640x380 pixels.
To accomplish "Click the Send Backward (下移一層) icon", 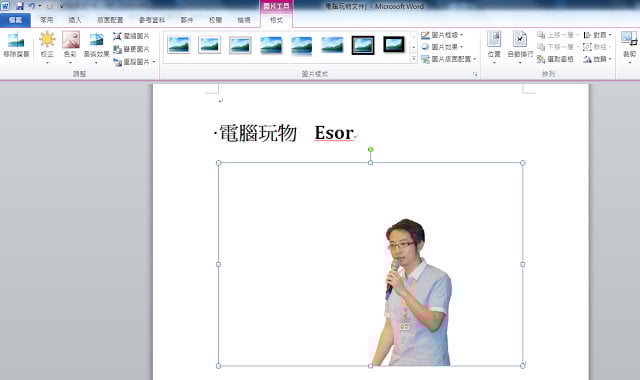I will coord(541,47).
